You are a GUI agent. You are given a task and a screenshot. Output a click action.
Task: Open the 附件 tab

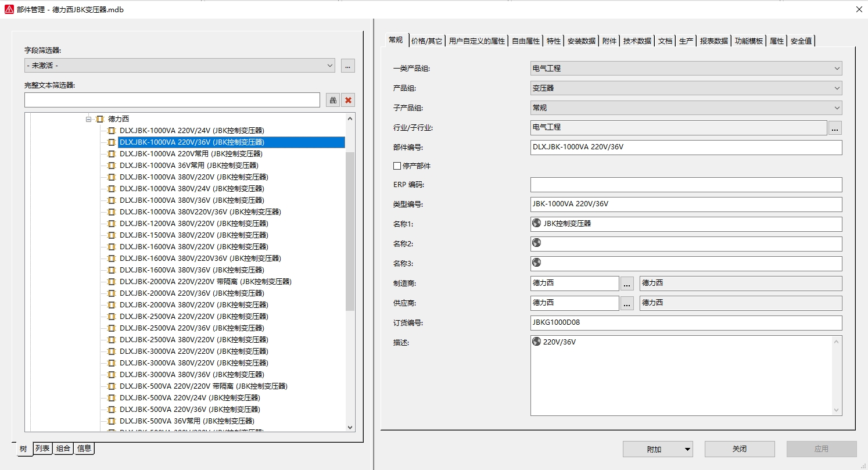click(x=609, y=41)
